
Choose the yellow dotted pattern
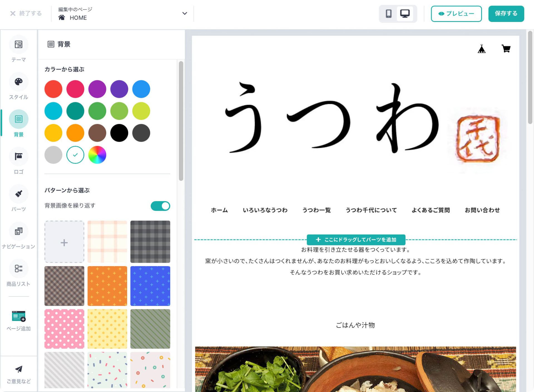pyautogui.click(x=107, y=329)
